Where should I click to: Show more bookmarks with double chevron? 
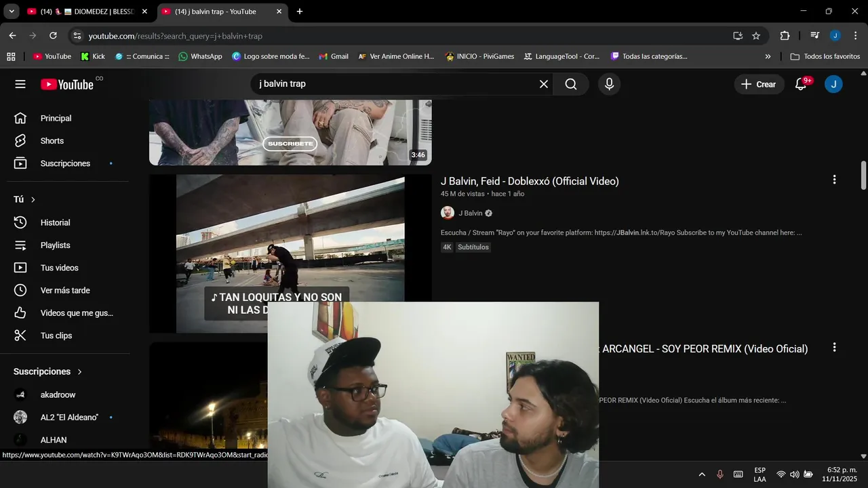(768, 56)
